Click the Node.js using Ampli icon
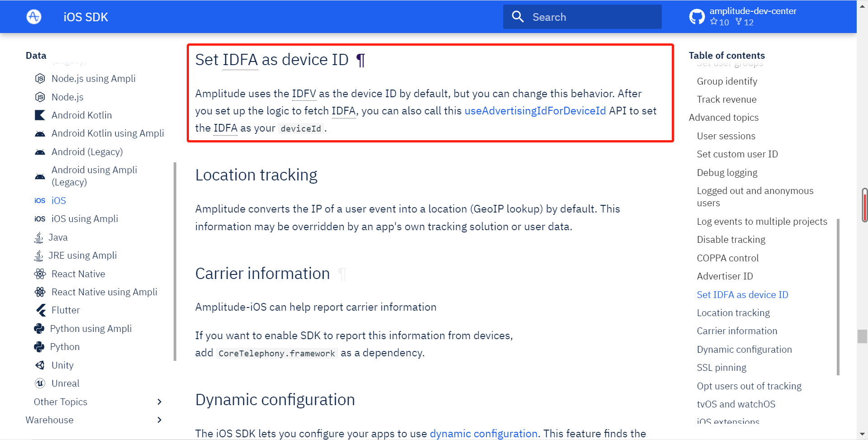This screenshot has height=440, width=868. [x=40, y=79]
